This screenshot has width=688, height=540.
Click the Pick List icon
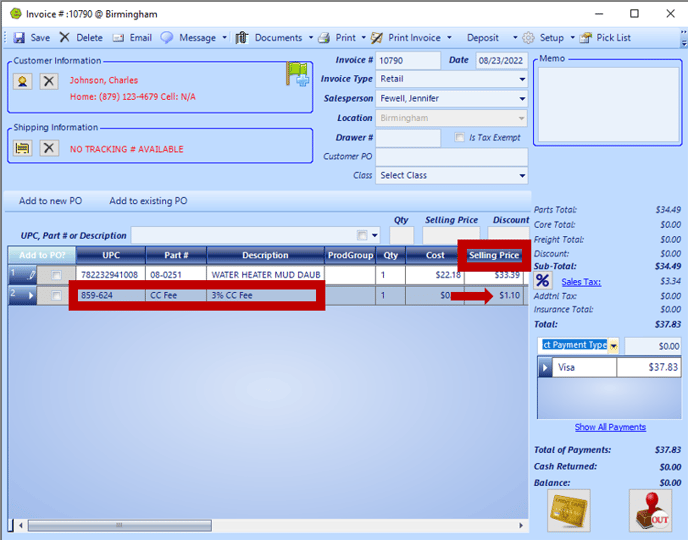[x=585, y=38]
